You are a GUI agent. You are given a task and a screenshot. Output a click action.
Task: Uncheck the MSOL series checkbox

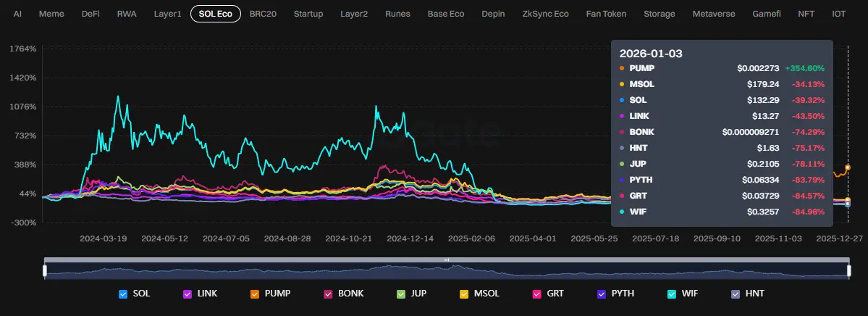pyautogui.click(x=464, y=294)
